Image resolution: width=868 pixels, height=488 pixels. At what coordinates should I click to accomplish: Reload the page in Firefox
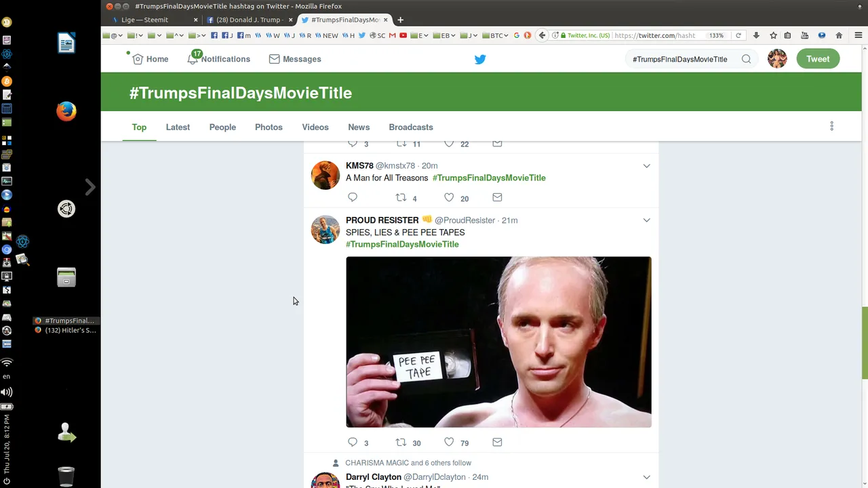pyautogui.click(x=738, y=35)
